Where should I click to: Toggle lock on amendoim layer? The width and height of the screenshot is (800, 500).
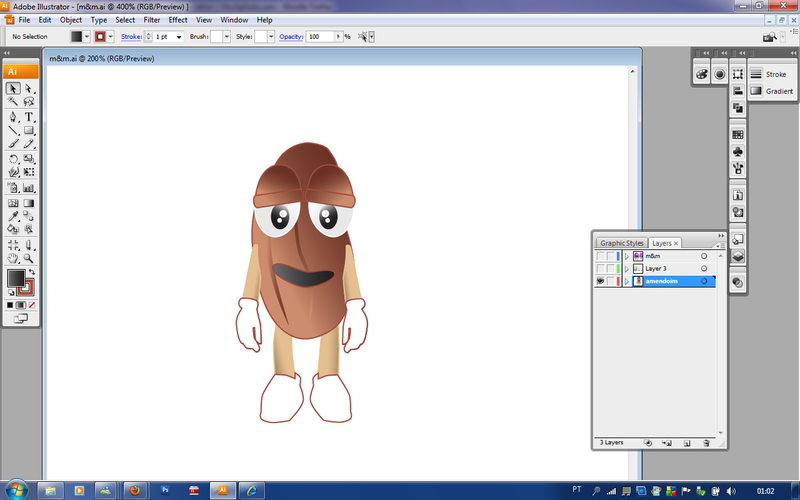coord(611,281)
